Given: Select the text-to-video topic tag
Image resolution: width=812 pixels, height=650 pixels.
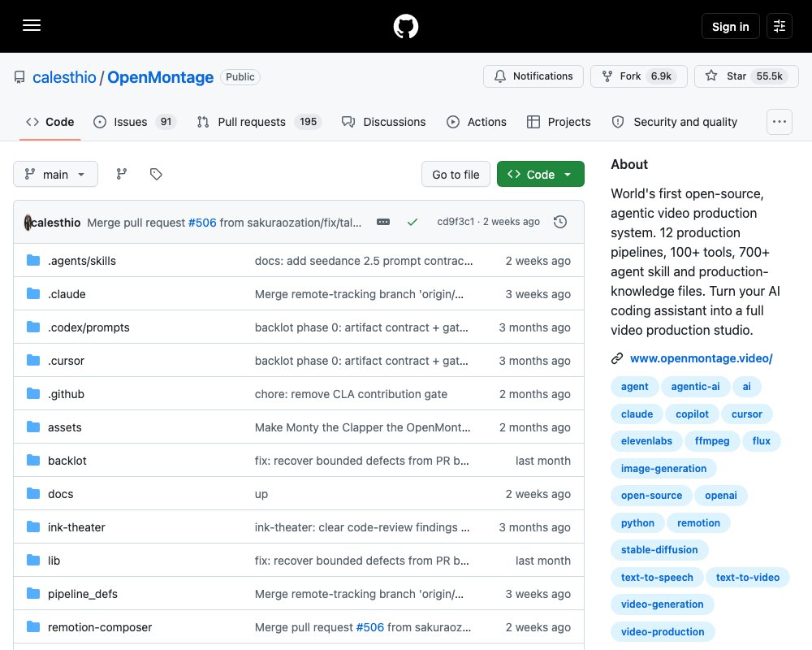Looking at the screenshot, I should (747, 578).
